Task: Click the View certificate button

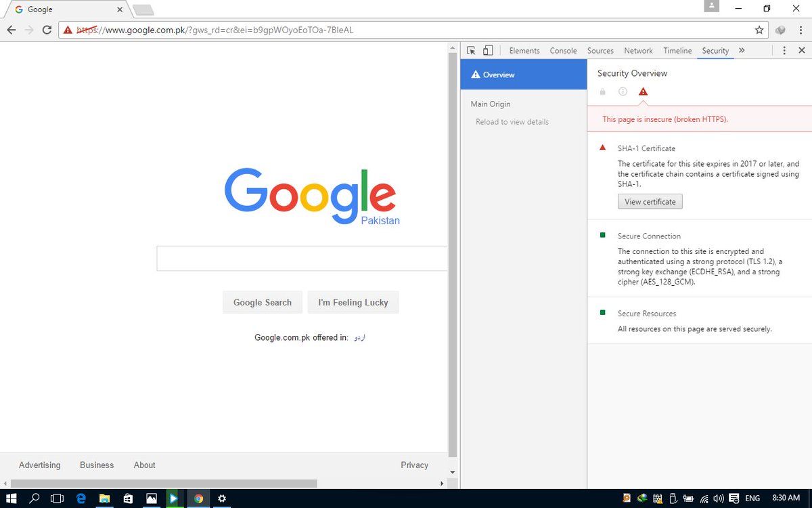Action: pyautogui.click(x=650, y=202)
